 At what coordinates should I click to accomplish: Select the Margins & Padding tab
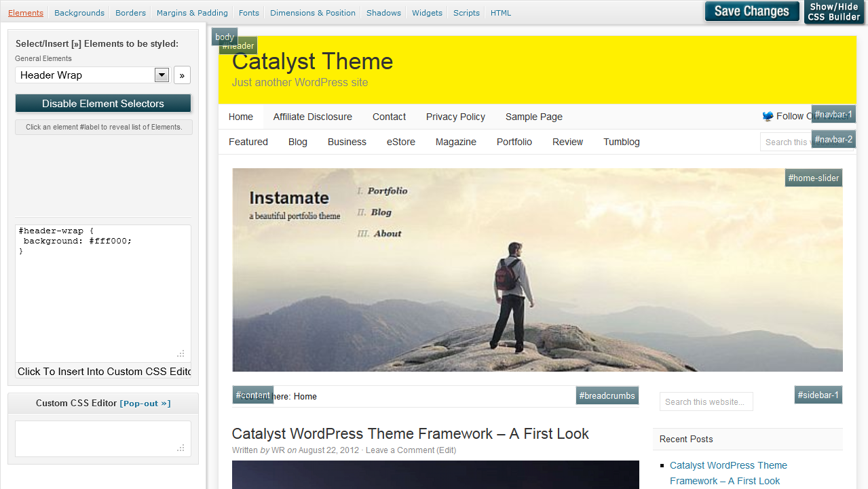(x=192, y=13)
